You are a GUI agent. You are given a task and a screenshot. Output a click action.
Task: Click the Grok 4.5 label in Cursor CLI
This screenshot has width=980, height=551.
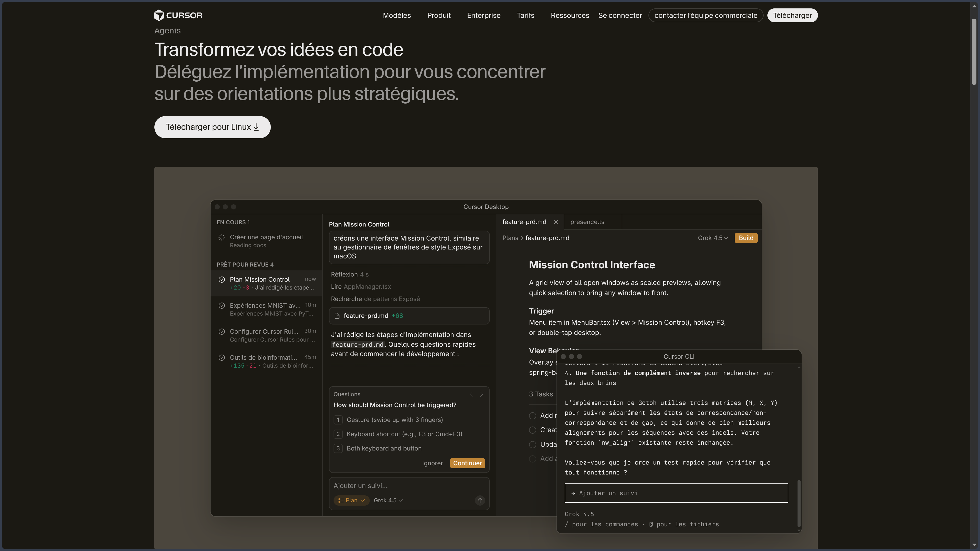tap(579, 514)
